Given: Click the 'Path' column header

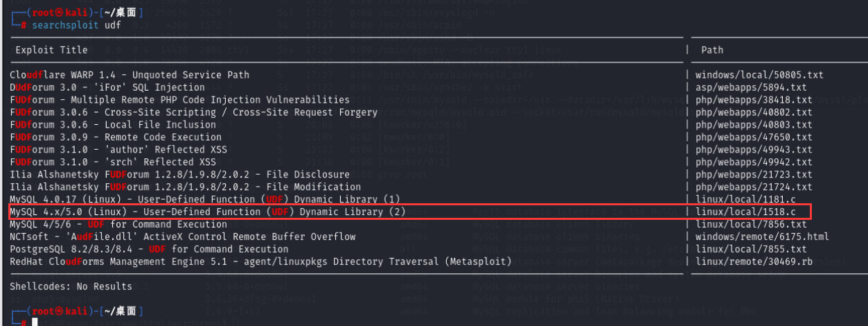Looking at the screenshot, I should (x=712, y=50).
